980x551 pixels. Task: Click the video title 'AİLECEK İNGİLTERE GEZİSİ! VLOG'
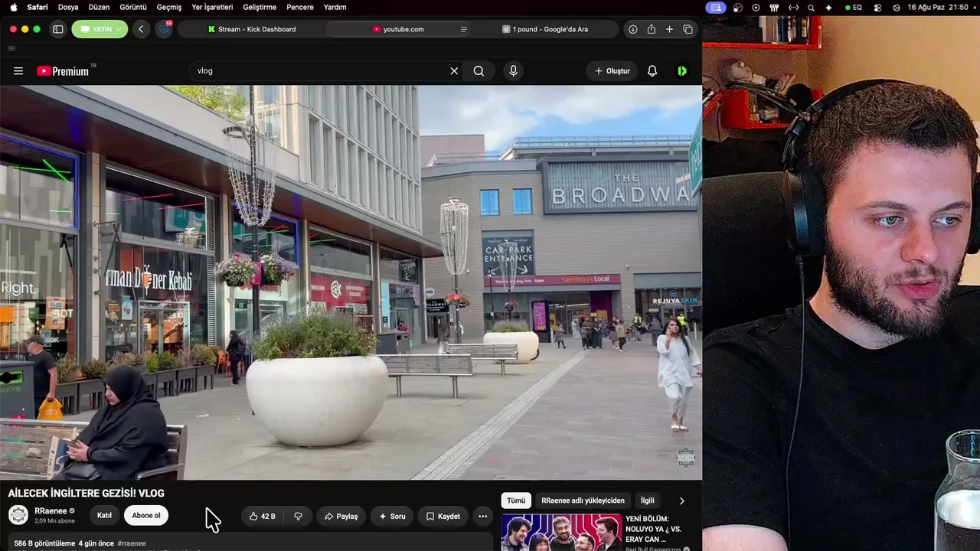(x=86, y=494)
